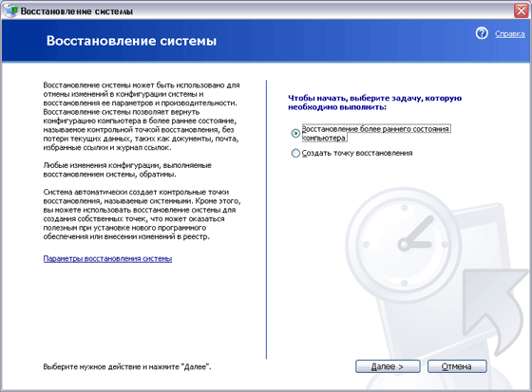Open the Справка help link
Viewport: 532px width, 392px height.
click(x=509, y=34)
